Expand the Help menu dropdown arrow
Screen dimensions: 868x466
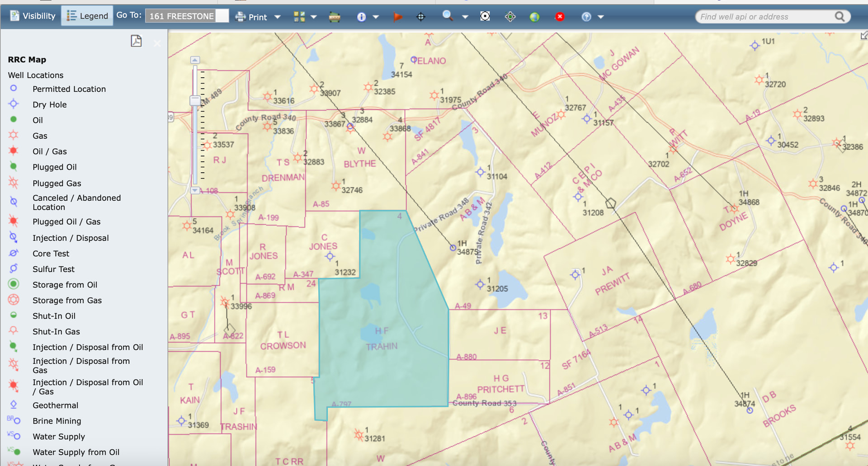pyautogui.click(x=601, y=17)
